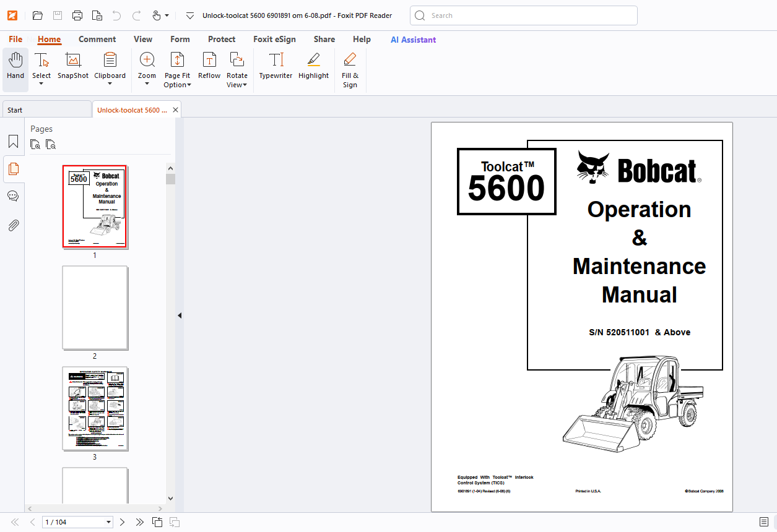Screen dimensions: 777x532
Task: Select the blank page 2 thumbnail
Action: (x=95, y=308)
